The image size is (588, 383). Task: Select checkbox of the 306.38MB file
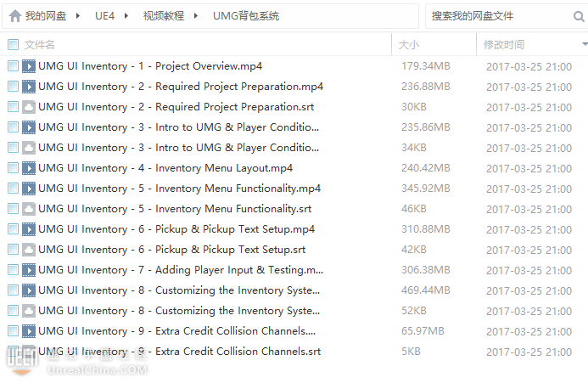(13, 270)
